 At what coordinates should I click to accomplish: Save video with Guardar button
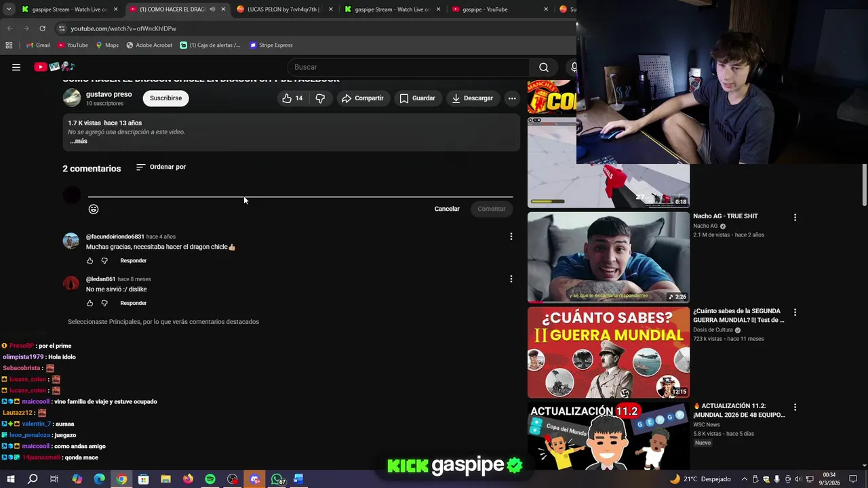click(x=417, y=98)
